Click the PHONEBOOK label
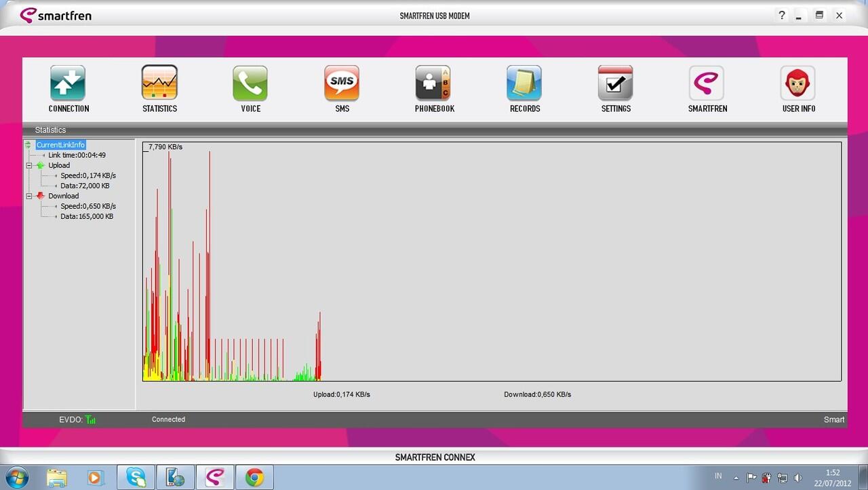This screenshot has width=868, height=490. point(435,108)
